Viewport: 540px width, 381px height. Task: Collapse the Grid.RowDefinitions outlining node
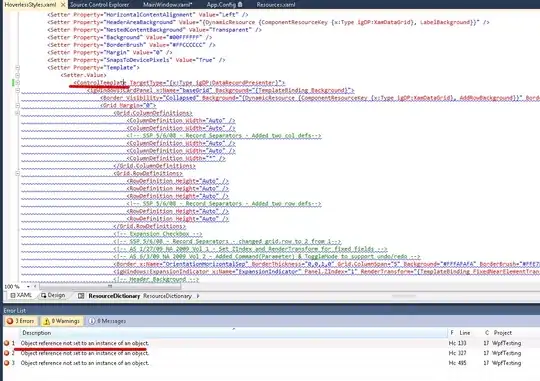(17, 173)
